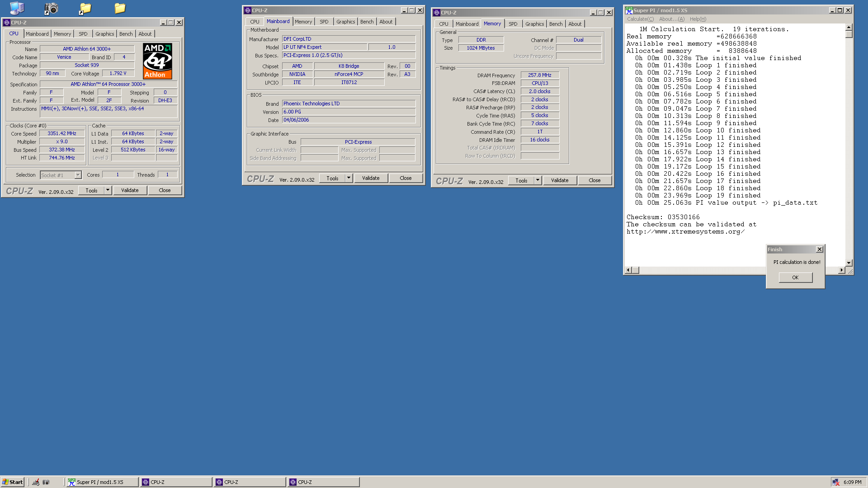Click Super PI vertical scrollbar up arrow
Viewport: 868px width, 488px height.
849,27
